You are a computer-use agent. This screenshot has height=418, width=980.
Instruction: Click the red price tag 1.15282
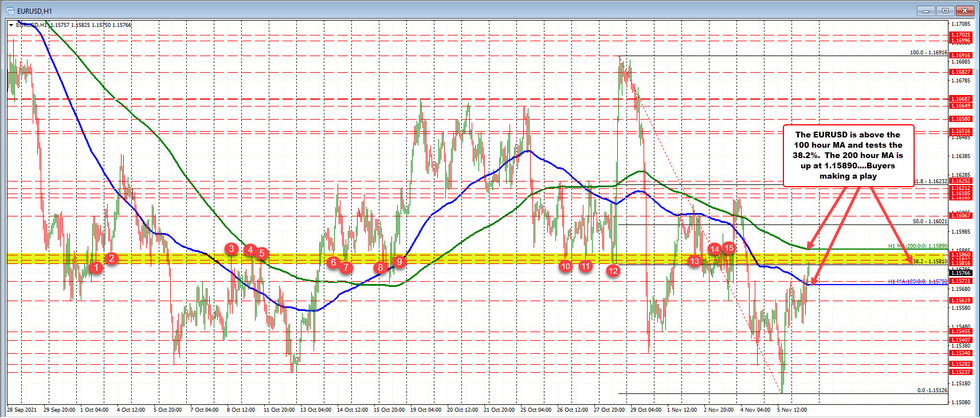(961, 364)
